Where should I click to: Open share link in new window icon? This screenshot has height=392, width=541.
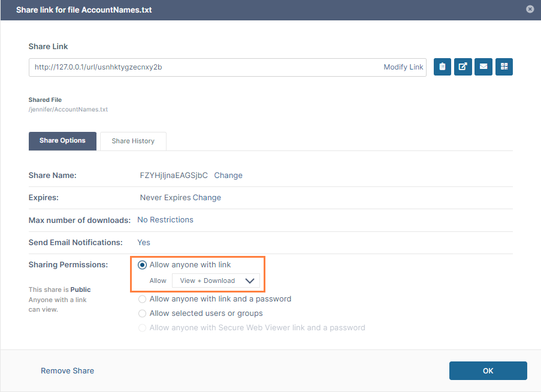[x=463, y=67]
